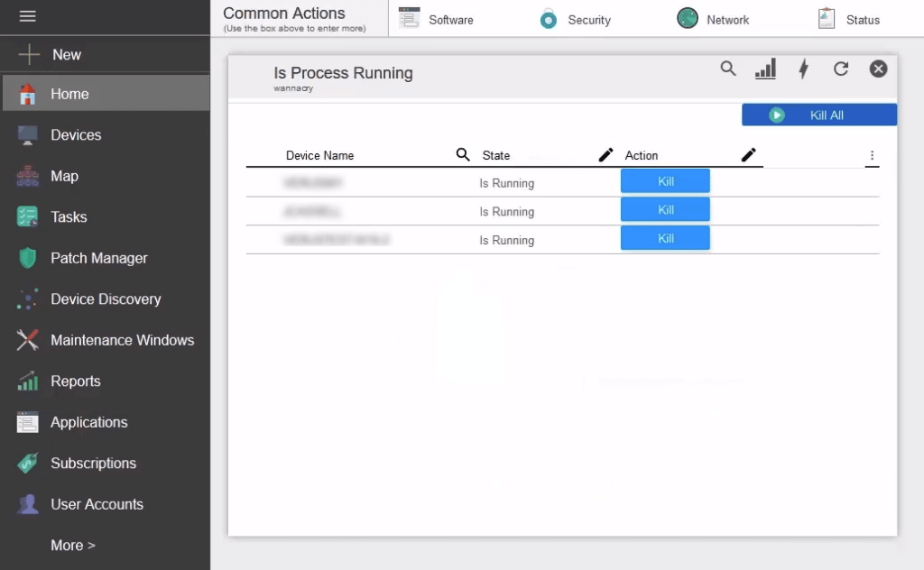
Task: Open the User Accounts label
Action: coord(97,504)
